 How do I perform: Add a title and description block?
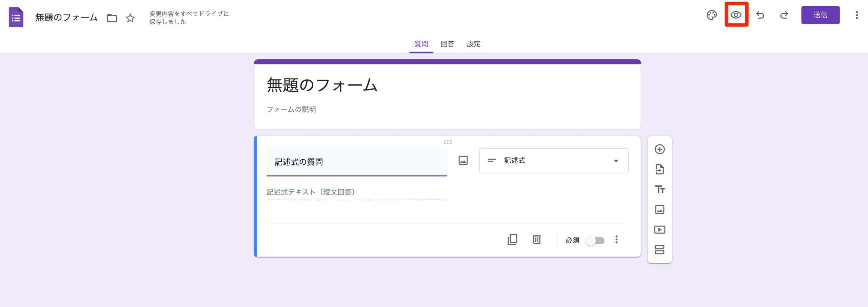[x=660, y=190]
